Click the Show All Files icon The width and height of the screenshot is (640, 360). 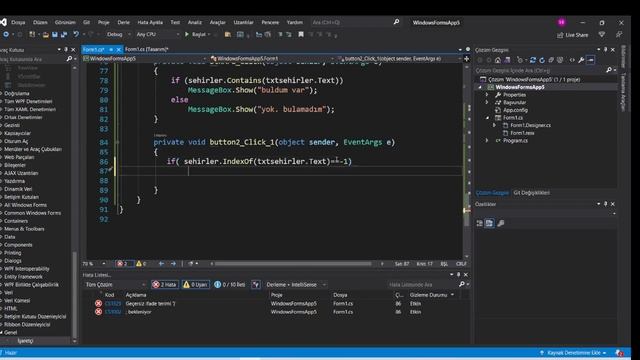(560, 60)
